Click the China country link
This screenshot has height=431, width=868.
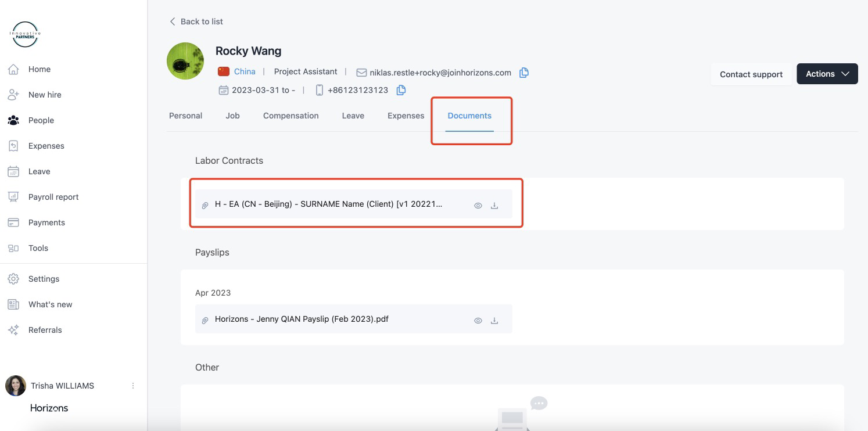click(245, 71)
